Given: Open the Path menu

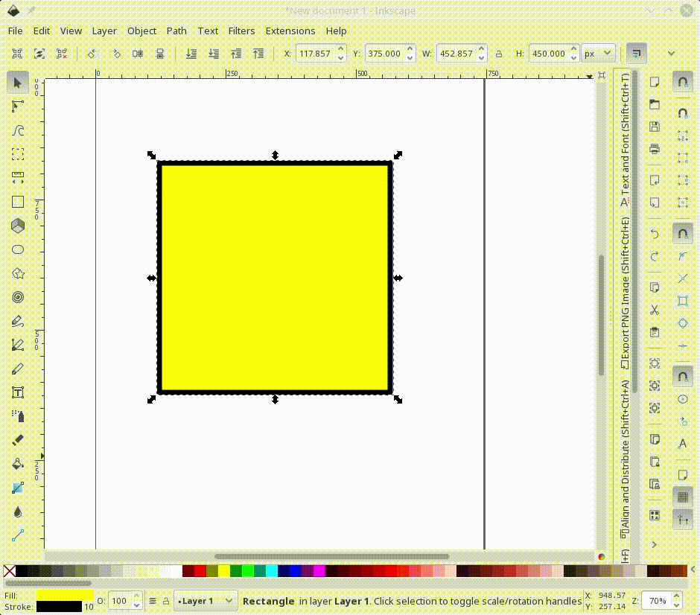Looking at the screenshot, I should point(176,31).
